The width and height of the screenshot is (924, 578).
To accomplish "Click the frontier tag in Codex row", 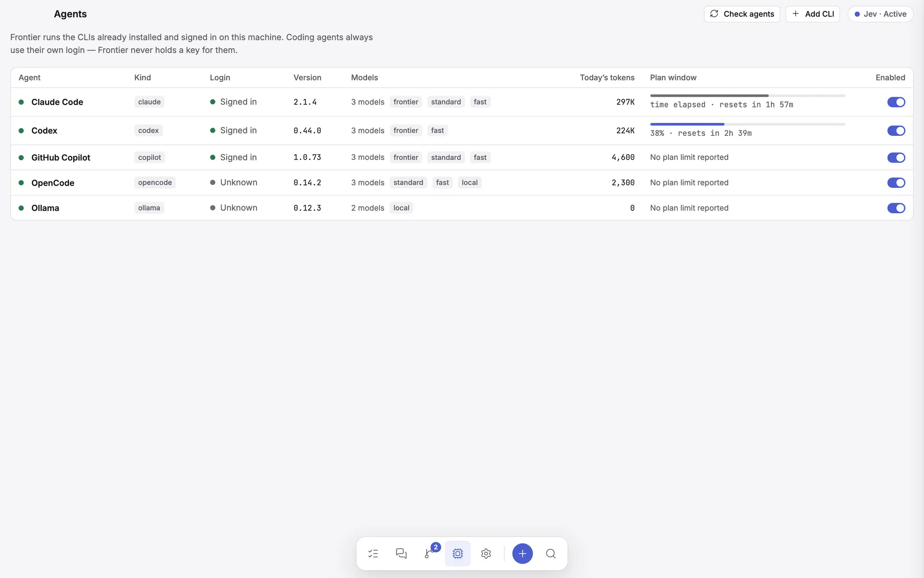I will [406, 131].
